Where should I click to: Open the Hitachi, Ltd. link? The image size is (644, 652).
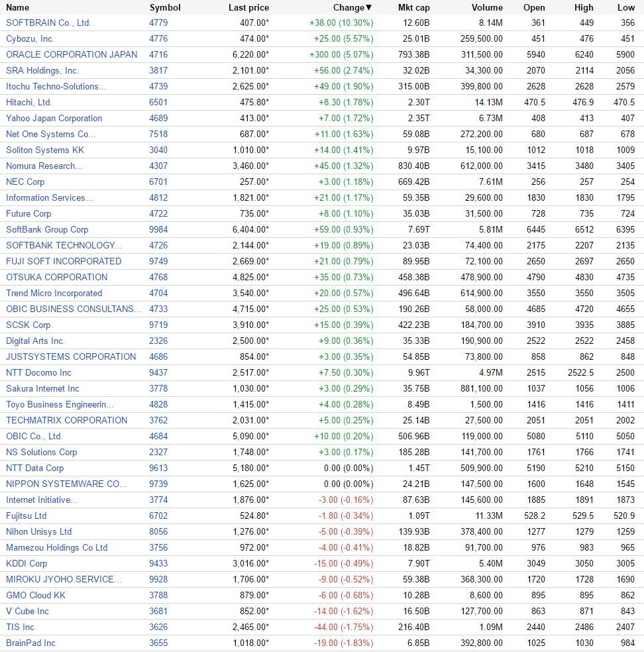coord(28,102)
